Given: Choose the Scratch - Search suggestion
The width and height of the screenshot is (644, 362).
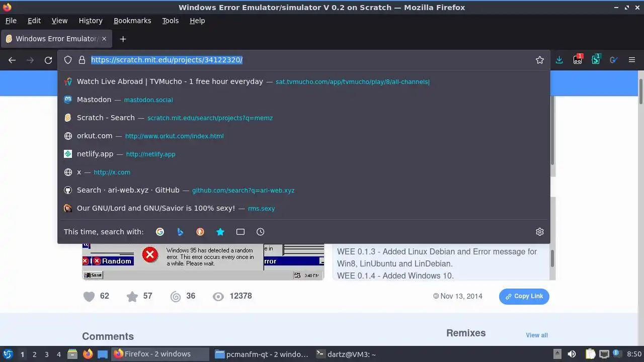Looking at the screenshot, I should point(304,118).
